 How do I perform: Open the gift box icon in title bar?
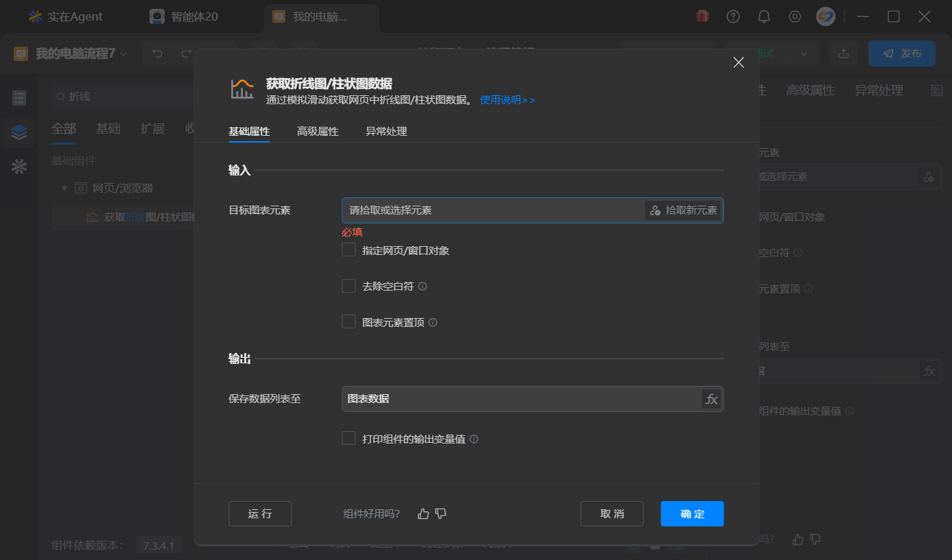point(702,16)
